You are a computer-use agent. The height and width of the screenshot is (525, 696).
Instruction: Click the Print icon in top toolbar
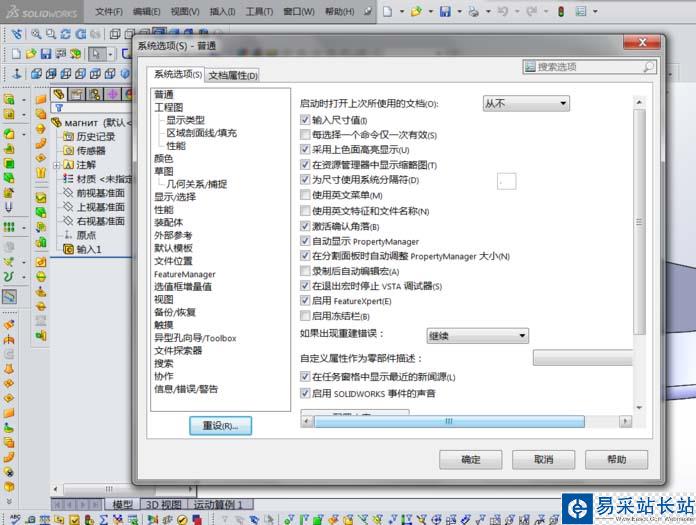(x=474, y=12)
